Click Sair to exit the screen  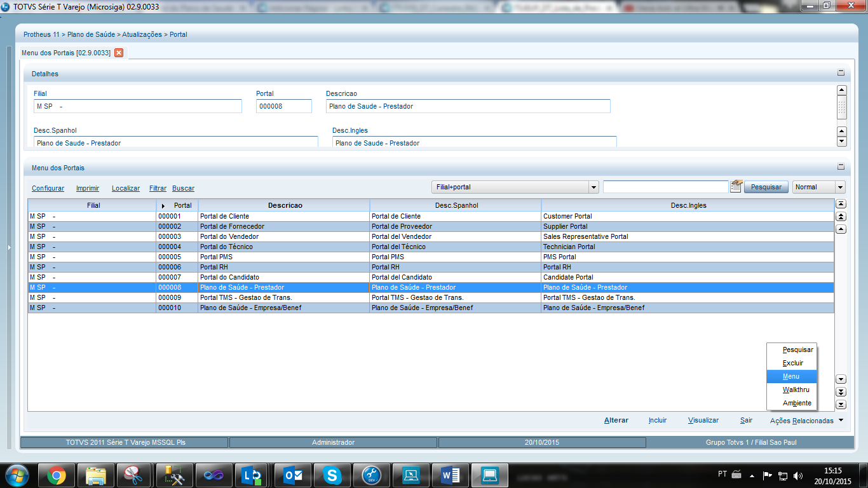click(x=746, y=421)
